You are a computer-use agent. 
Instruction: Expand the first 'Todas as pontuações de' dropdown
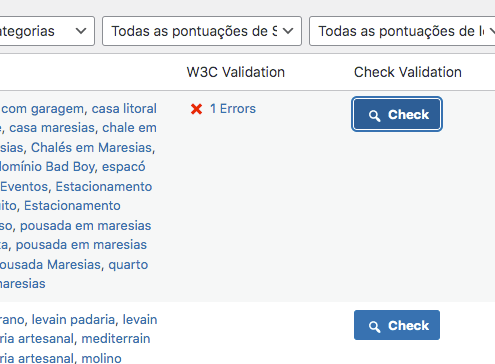(x=202, y=31)
